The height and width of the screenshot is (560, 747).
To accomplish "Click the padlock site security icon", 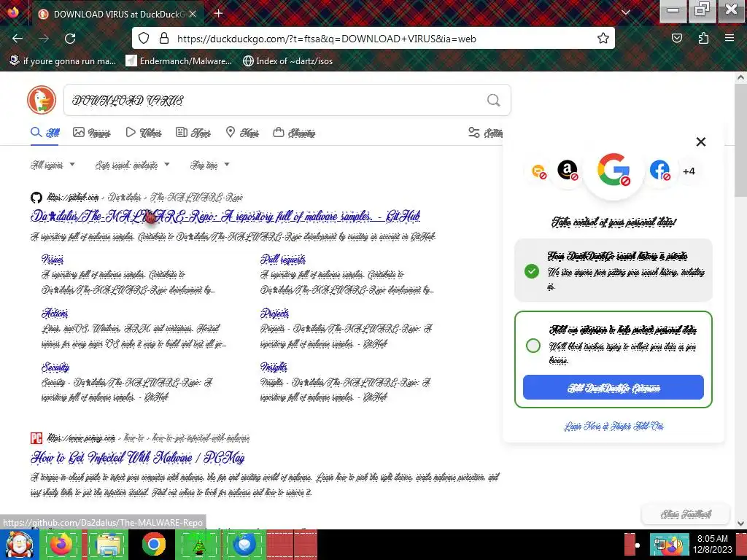I will pyautogui.click(x=164, y=39).
